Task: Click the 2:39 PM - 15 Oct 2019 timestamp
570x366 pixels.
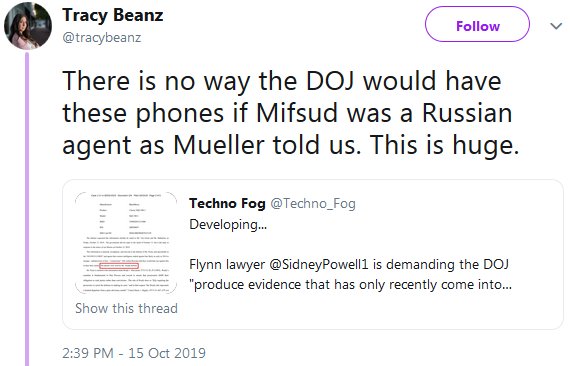Action: coord(134,353)
